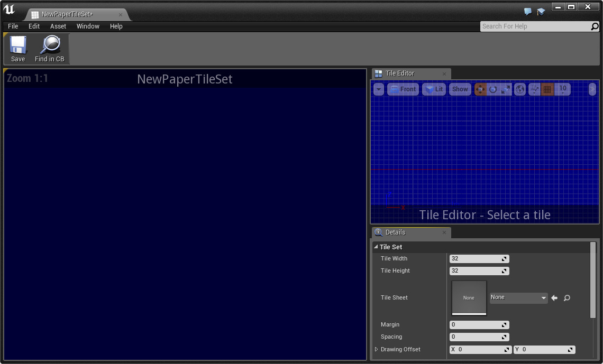The width and height of the screenshot is (603, 364).
Task: Open the Asset menu
Action: tap(58, 26)
